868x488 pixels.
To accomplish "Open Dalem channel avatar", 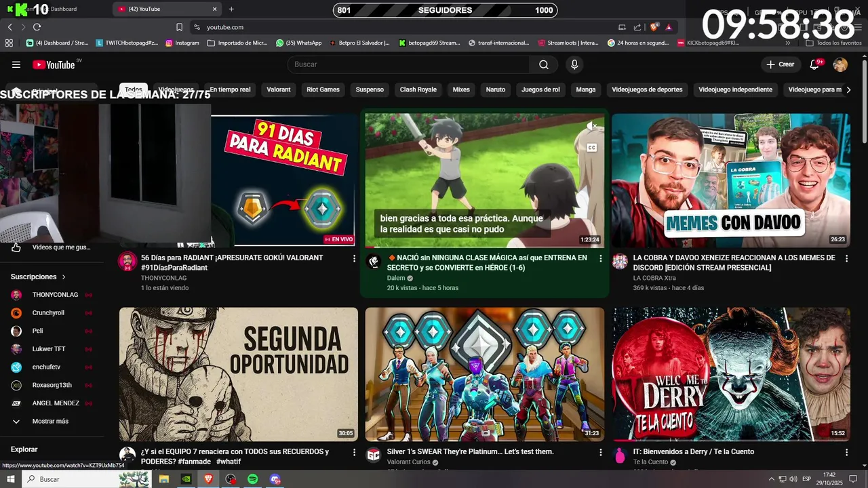I will point(374,262).
